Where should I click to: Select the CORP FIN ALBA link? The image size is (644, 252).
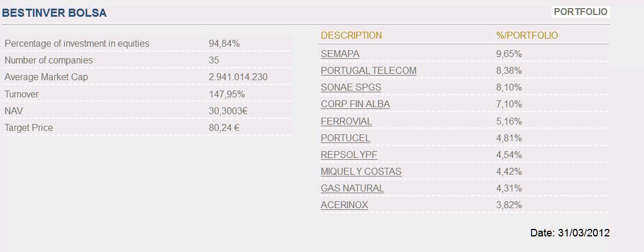(355, 104)
